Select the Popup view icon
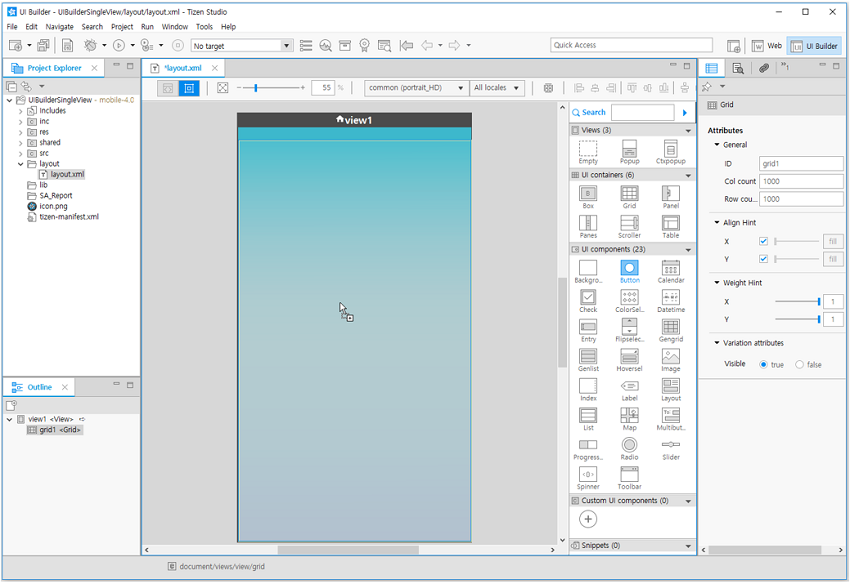The height and width of the screenshot is (584, 850). 629,149
